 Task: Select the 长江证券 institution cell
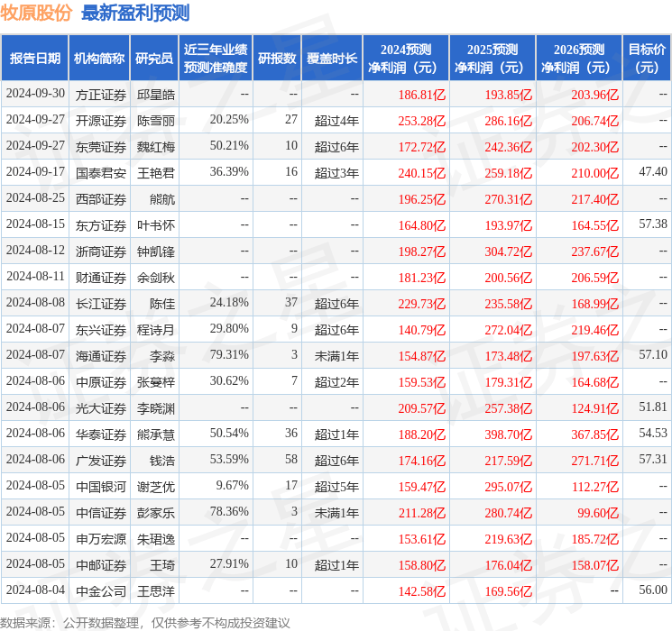(101, 304)
